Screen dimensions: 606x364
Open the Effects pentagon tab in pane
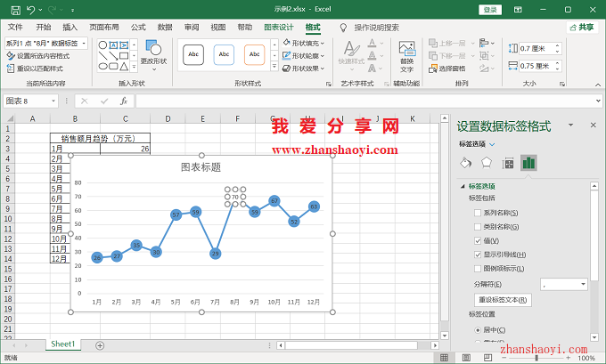click(487, 163)
